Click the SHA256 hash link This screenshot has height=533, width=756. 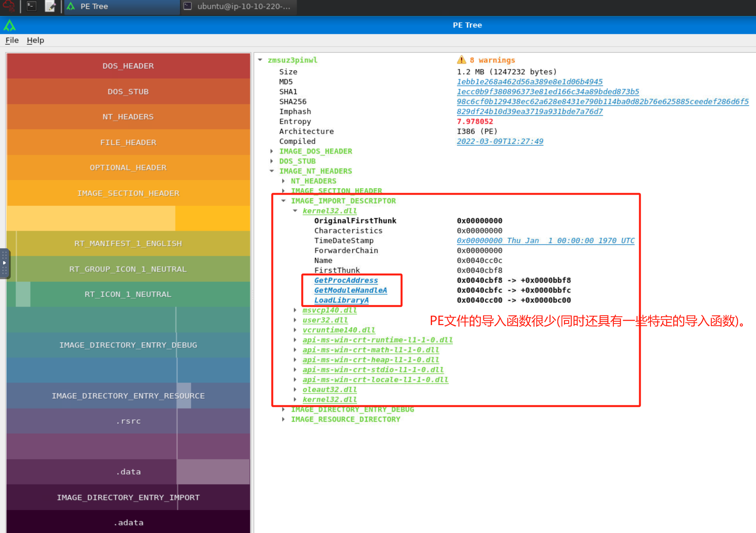coord(603,102)
